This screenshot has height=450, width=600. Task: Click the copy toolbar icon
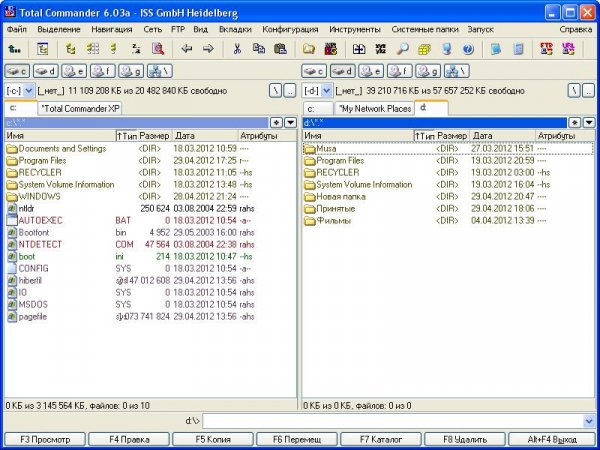click(259, 49)
